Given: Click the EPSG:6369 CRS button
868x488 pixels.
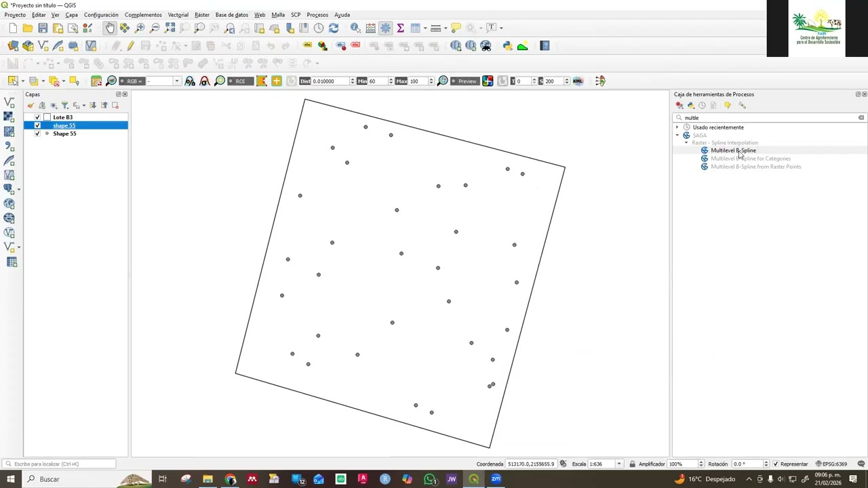Looking at the screenshot, I should pyautogui.click(x=832, y=464).
